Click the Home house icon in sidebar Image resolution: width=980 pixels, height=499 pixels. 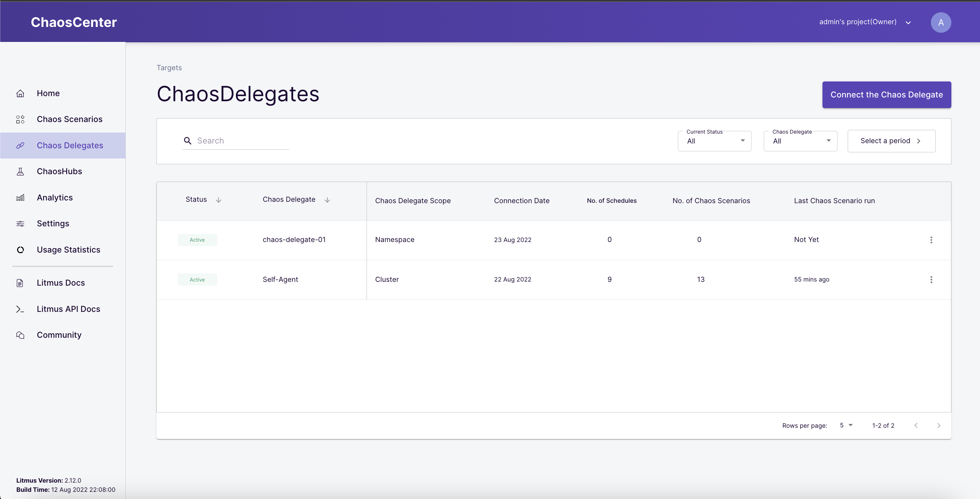(x=20, y=93)
